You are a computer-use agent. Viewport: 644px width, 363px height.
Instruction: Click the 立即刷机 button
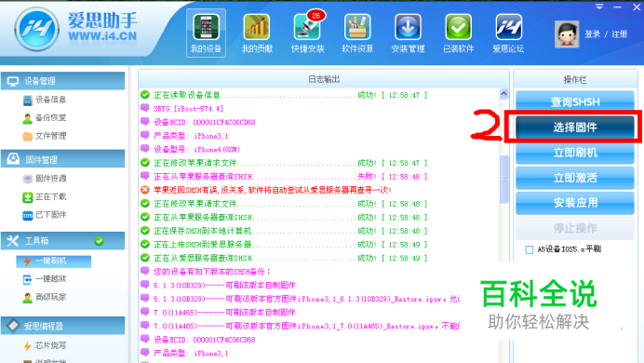tap(575, 153)
